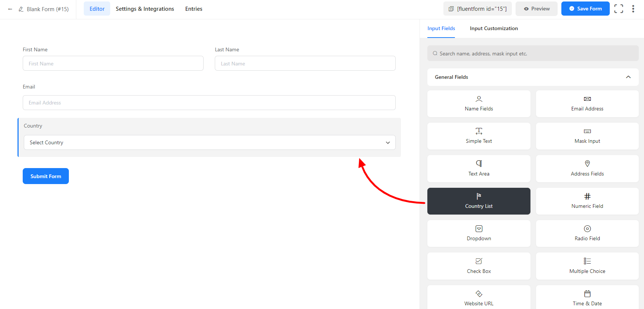Select the Mask Input field

coord(587,136)
